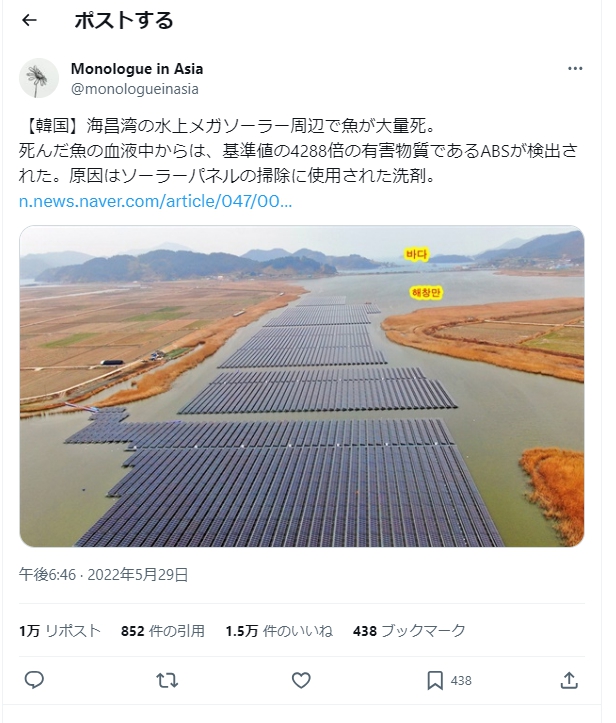The image size is (616, 723).
Task: Open the n.news.naver.com article link
Action: pos(155,200)
